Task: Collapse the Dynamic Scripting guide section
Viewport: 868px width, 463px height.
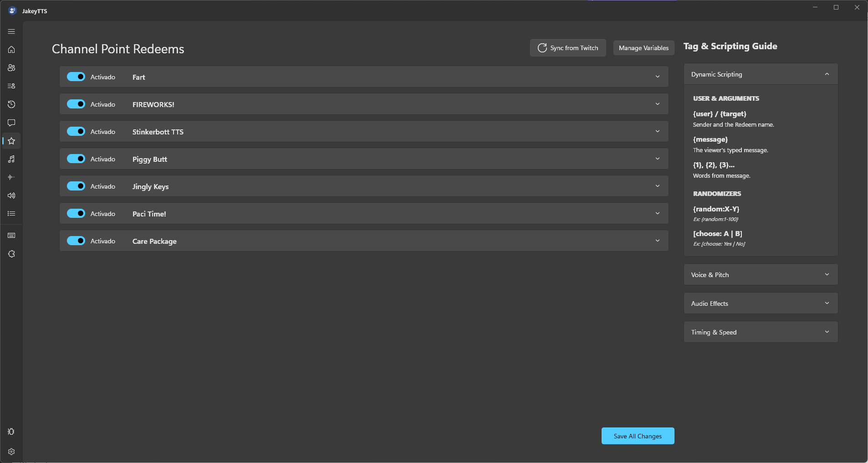Action: coord(761,74)
